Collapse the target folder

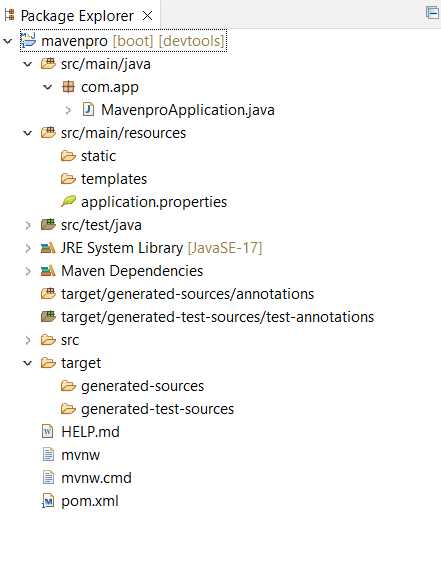tap(28, 363)
